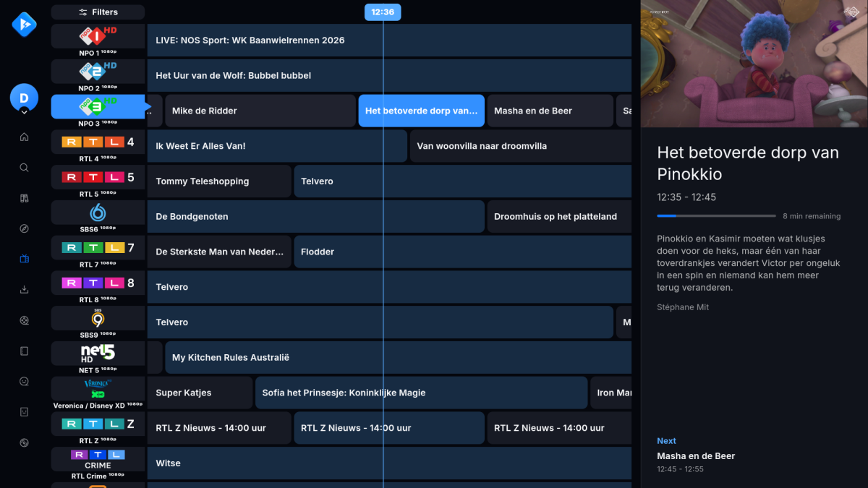Select the Live TV icon in sidebar
The width and height of the screenshot is (868, 488).
[24, 259]
